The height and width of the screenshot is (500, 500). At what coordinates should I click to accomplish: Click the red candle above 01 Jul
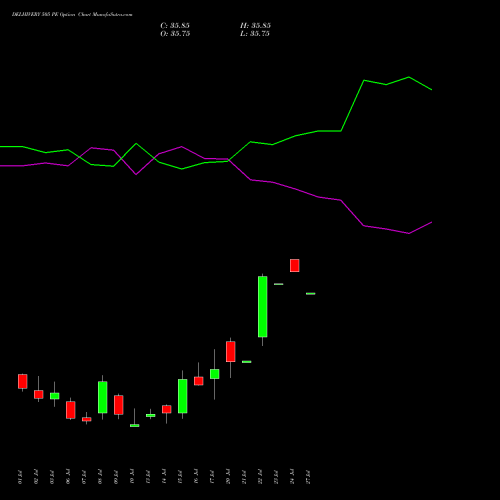[x=23, y=381]
